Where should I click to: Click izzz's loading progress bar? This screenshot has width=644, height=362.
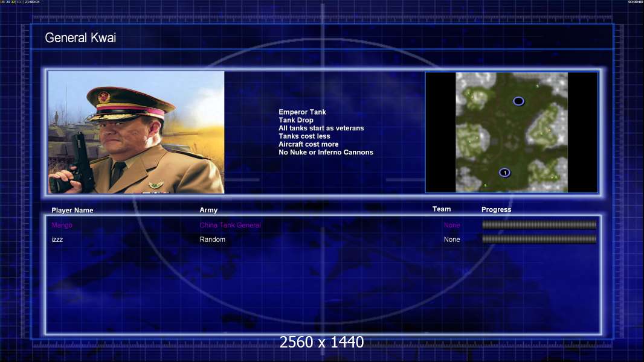(539, 239)
